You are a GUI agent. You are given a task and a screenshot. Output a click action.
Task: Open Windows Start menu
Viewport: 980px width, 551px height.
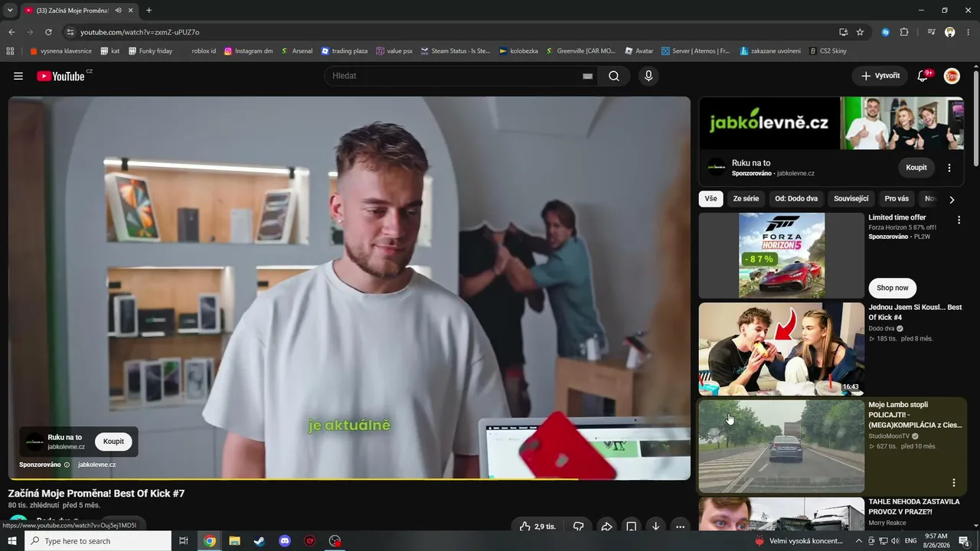pyautogui.click(x=11, y=541)
